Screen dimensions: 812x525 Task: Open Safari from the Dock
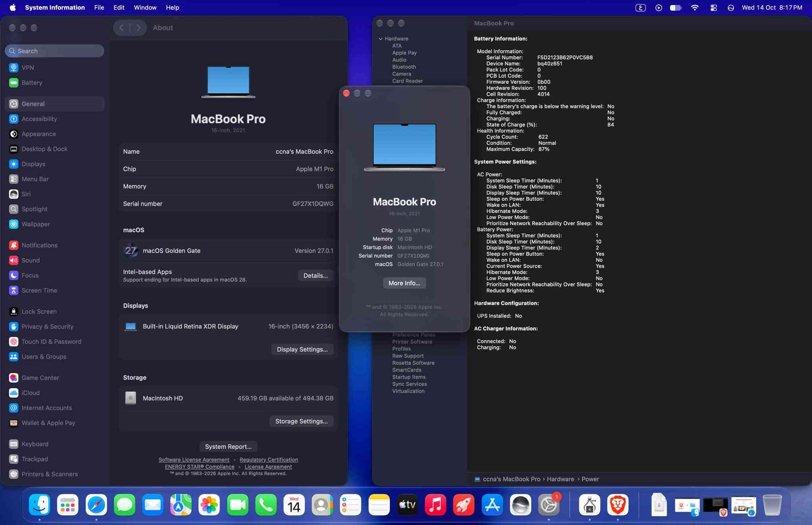tap(96, 505)
